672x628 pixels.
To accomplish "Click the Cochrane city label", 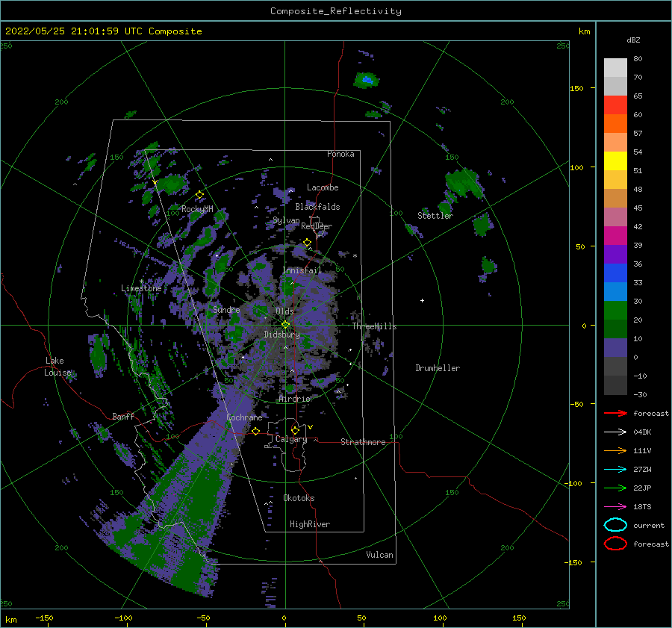I will tap(244, 417).
